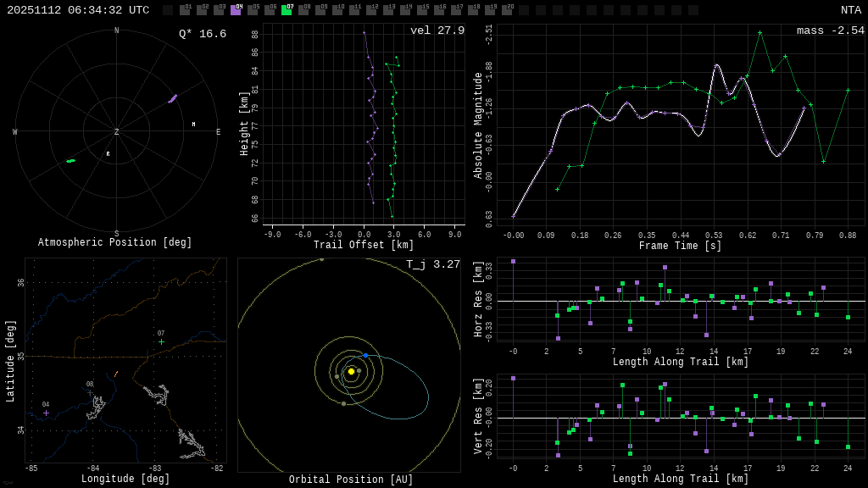The width and height of the screenshot is (868, 488).
Task: Click the R radiant marker on sky plot
Action: 108,154
